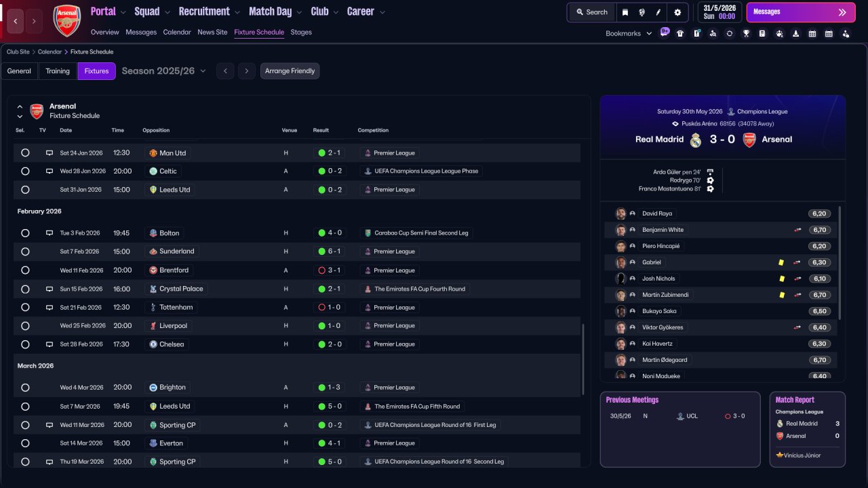Click the up chevron beside Arsenal heading
Screen dimensions: 868x488
pyautogui.click(x=20, y=106)
